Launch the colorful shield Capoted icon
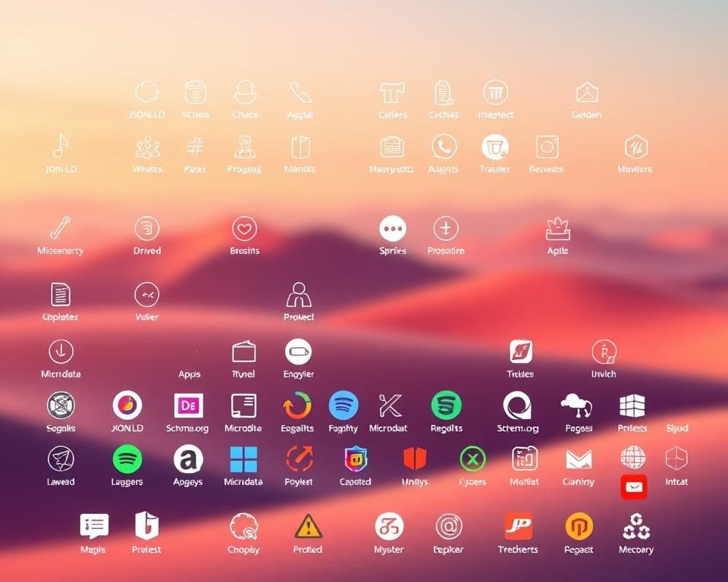Viewport: 728px width, 582px height. click(x=356, y=459)
